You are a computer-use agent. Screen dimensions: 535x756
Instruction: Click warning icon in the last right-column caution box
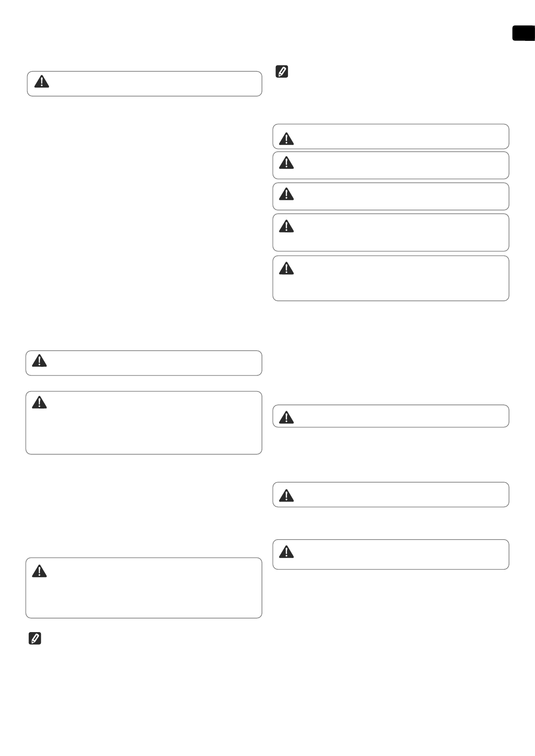pos(286,552)
